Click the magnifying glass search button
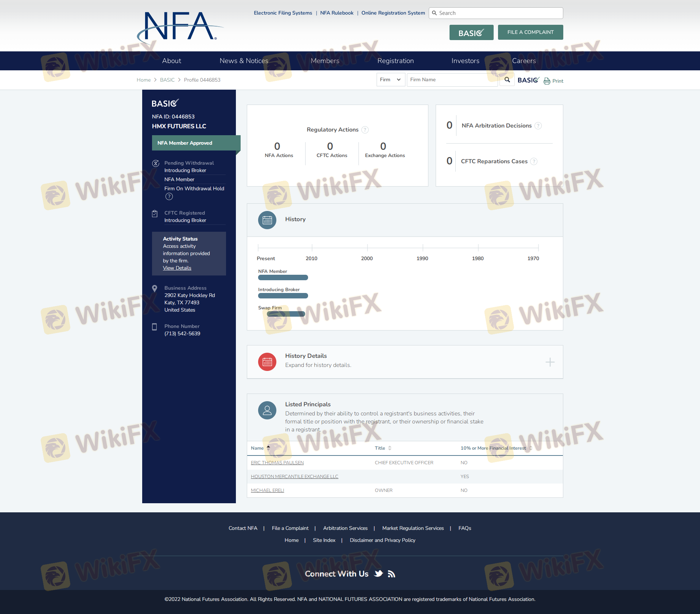 click(507, 80)
